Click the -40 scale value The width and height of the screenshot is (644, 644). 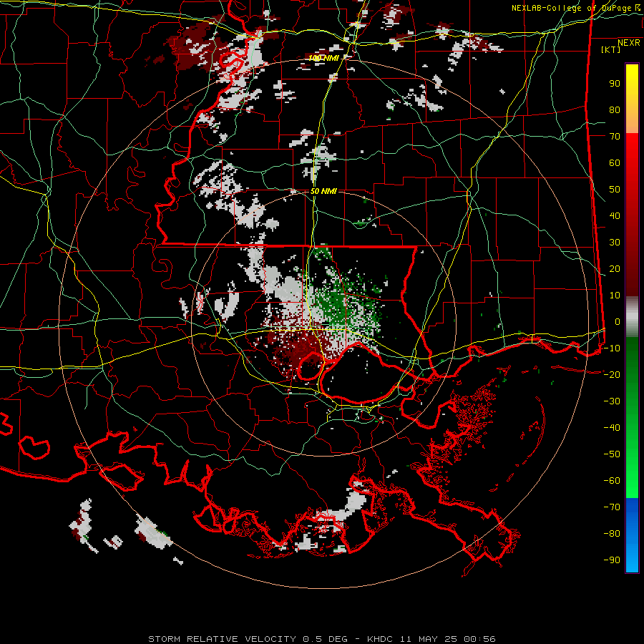(x=612, y=428)
